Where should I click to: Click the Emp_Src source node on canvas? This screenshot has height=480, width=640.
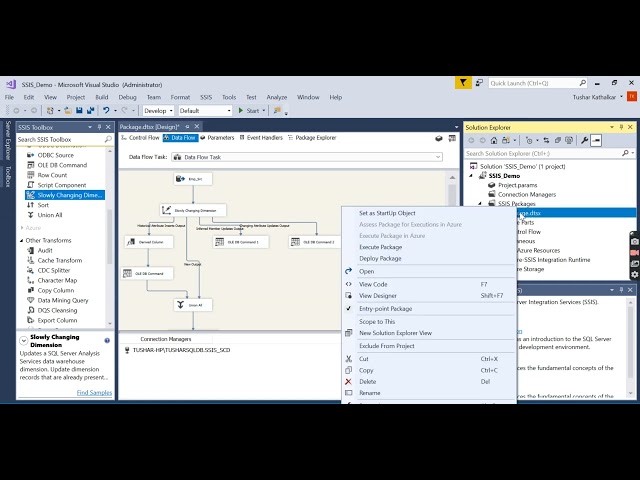tap(193, 179)
